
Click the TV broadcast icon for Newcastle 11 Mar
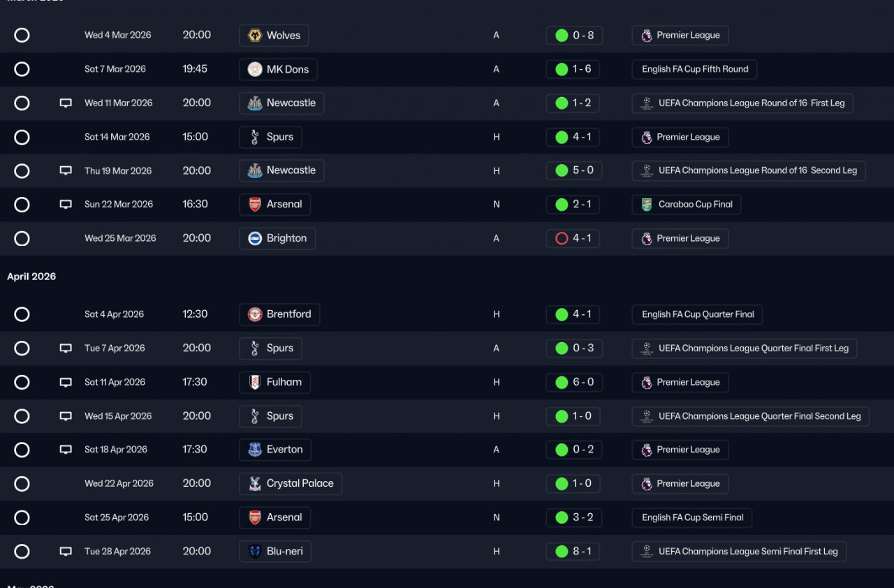point(66,103)
